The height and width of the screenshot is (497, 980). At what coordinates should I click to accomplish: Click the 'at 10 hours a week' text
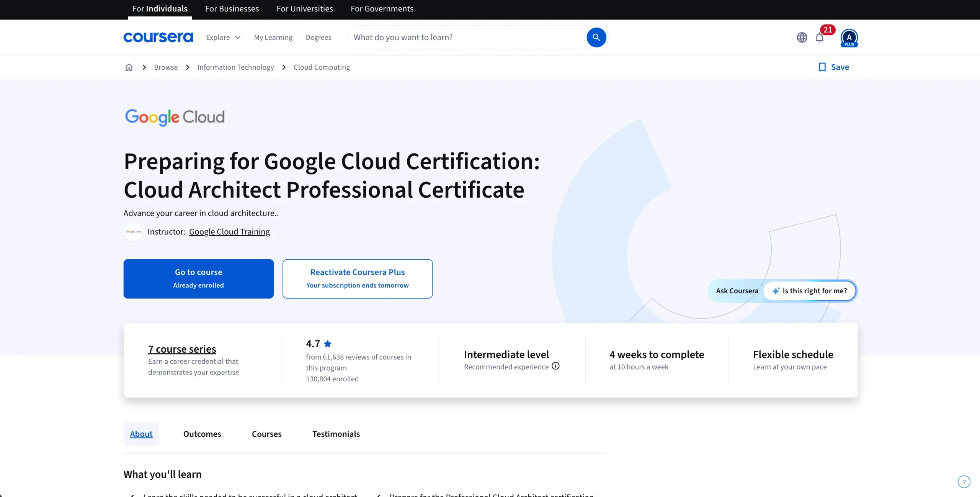[x=639, y=367]
